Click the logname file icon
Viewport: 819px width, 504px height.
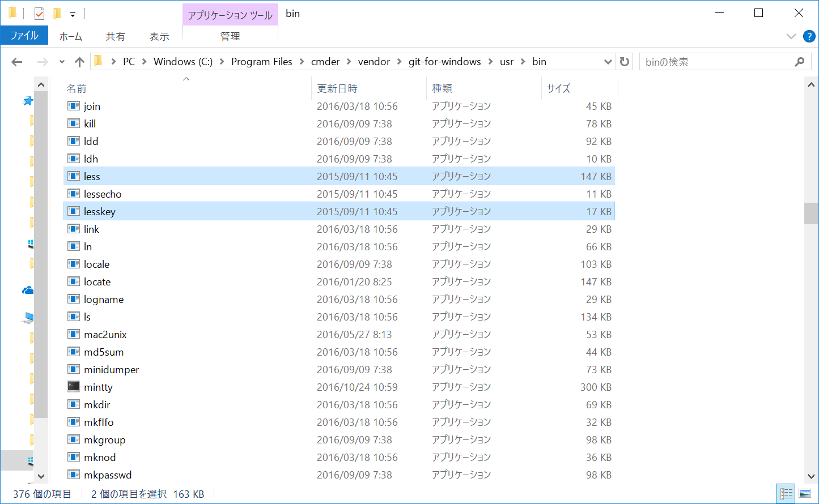74,299
